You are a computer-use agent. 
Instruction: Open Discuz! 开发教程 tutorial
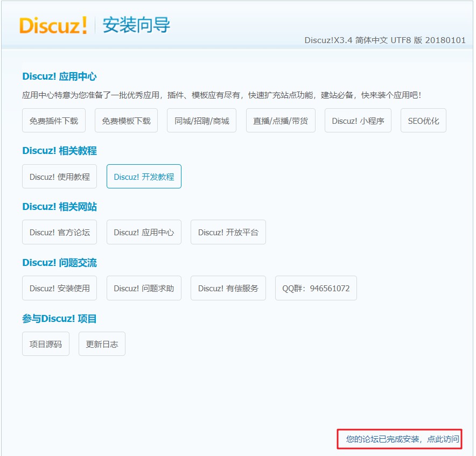coord(144,177)
